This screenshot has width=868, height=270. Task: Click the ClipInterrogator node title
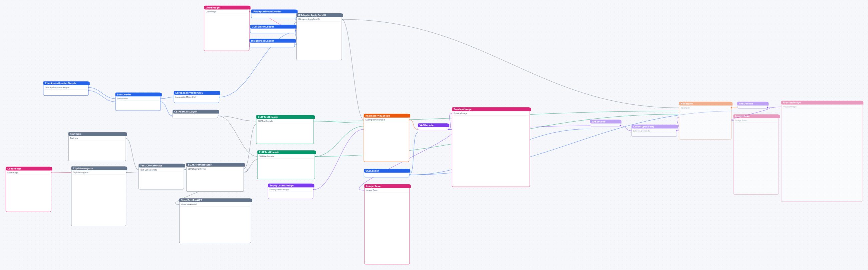pyautogui.click(x=99, y=168)
